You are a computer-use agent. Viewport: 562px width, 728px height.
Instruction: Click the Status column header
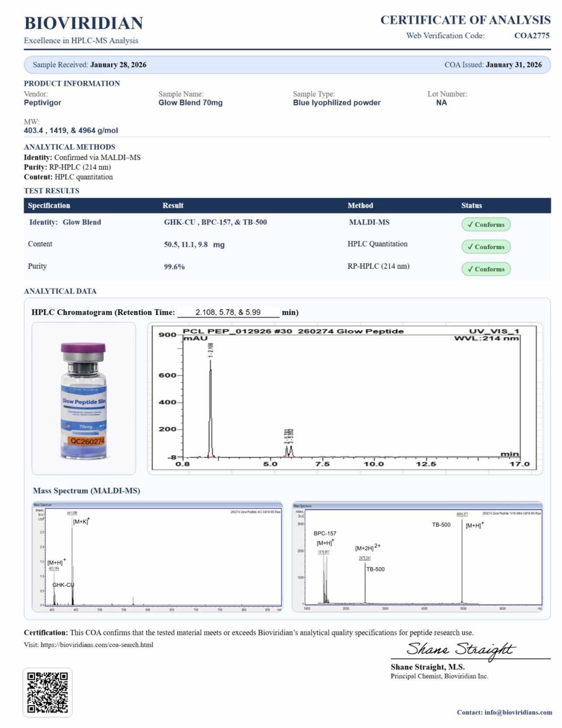(x=471, y=206)
